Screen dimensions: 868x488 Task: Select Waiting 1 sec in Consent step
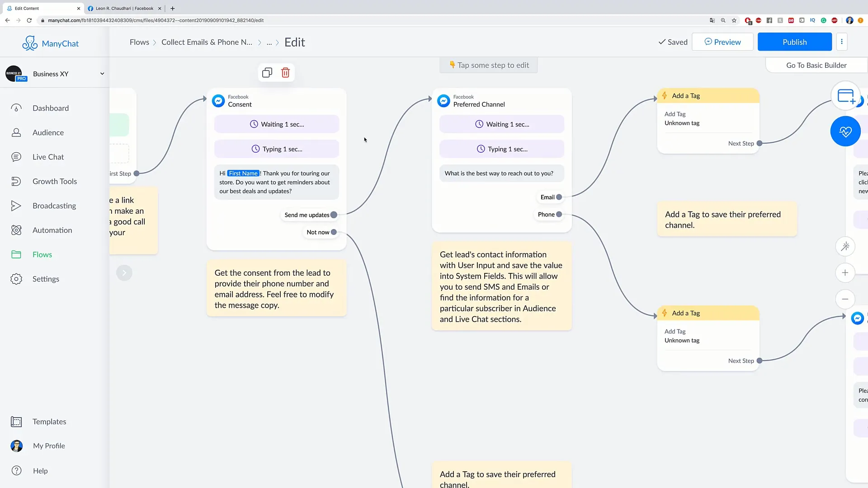(x=277, y=124)
